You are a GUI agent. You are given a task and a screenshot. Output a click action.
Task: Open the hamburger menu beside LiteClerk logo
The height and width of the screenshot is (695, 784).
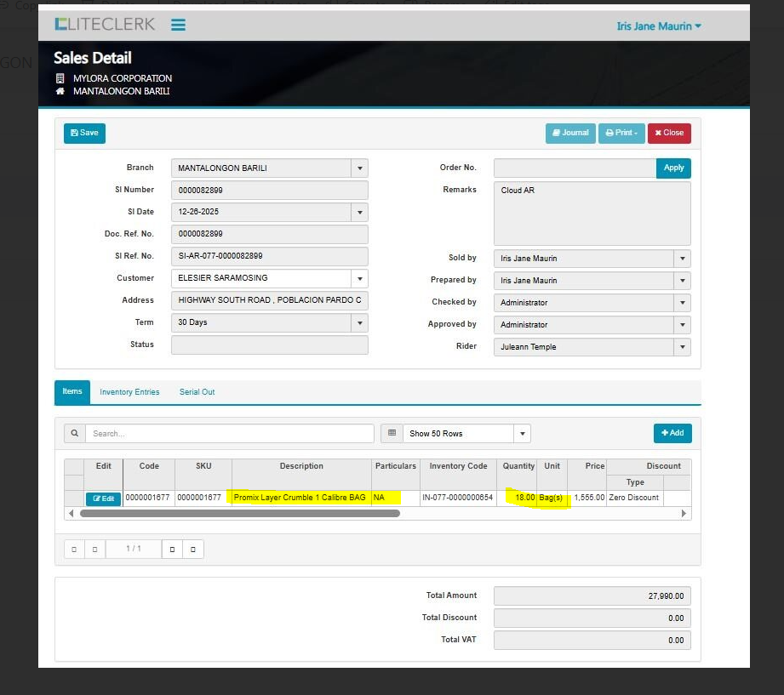coord(178,25)
